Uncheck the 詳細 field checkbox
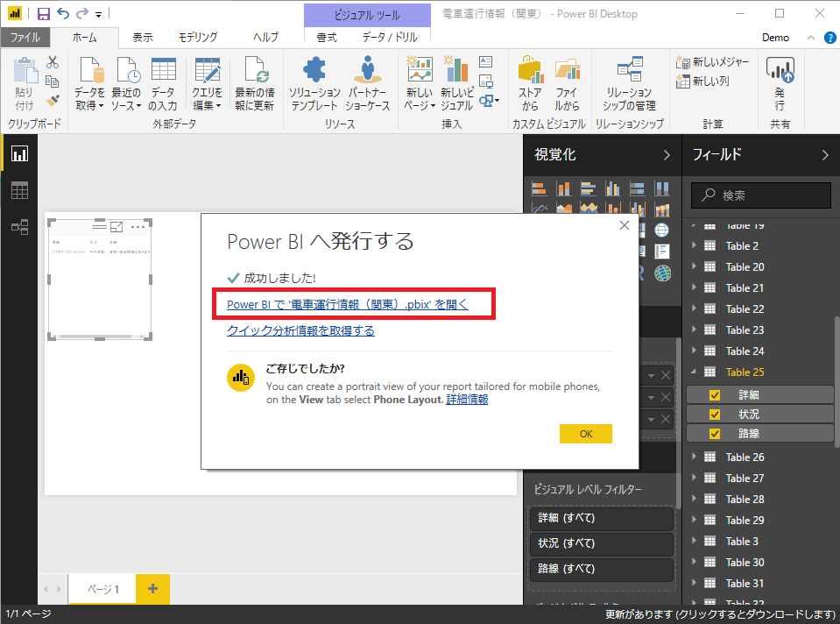Viewport: 840px width, 624px height. (x=715, y=394)
